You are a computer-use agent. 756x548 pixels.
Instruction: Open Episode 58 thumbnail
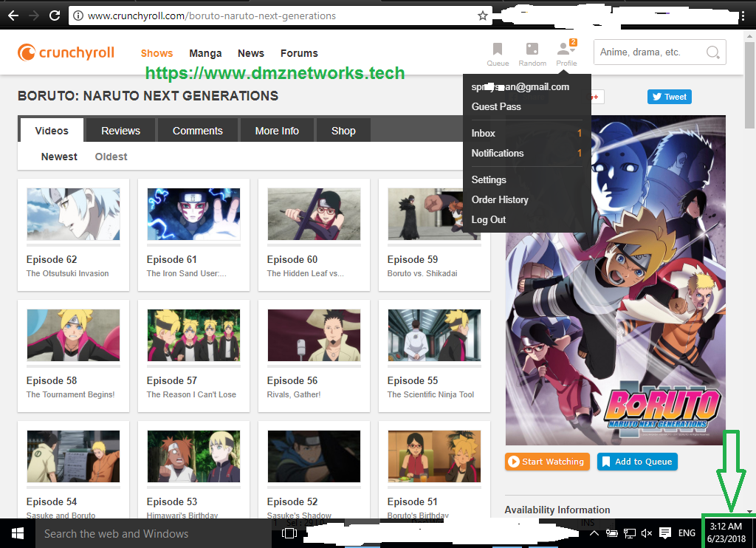[x=73, y=335]
